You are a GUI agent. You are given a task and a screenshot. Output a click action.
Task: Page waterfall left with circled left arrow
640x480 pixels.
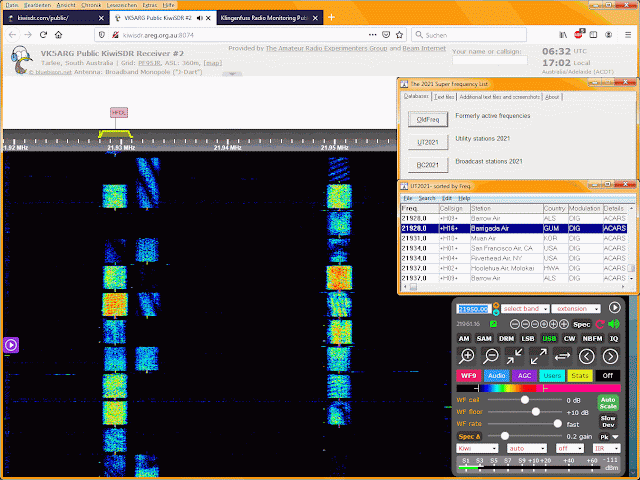[587, 356]
